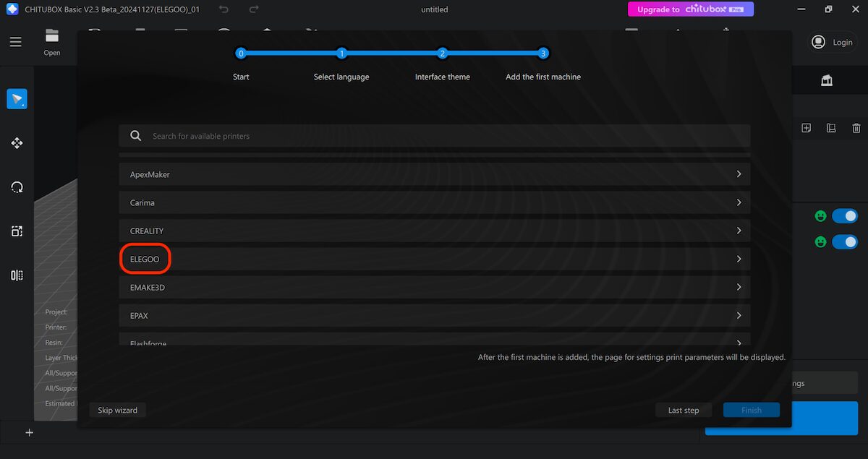Expand the Carima printer brand
This screenshot has width=868, height=459.
pyautogui.click(x=435, y=202)
